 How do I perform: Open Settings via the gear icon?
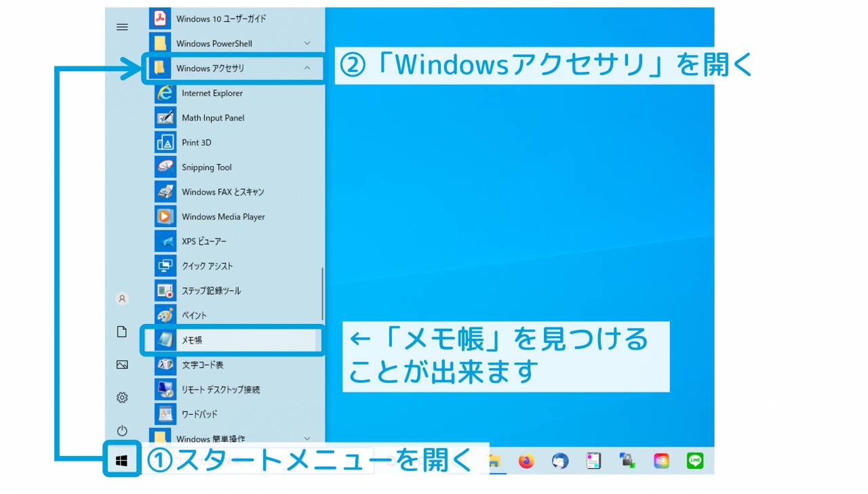tap(122, 398)
